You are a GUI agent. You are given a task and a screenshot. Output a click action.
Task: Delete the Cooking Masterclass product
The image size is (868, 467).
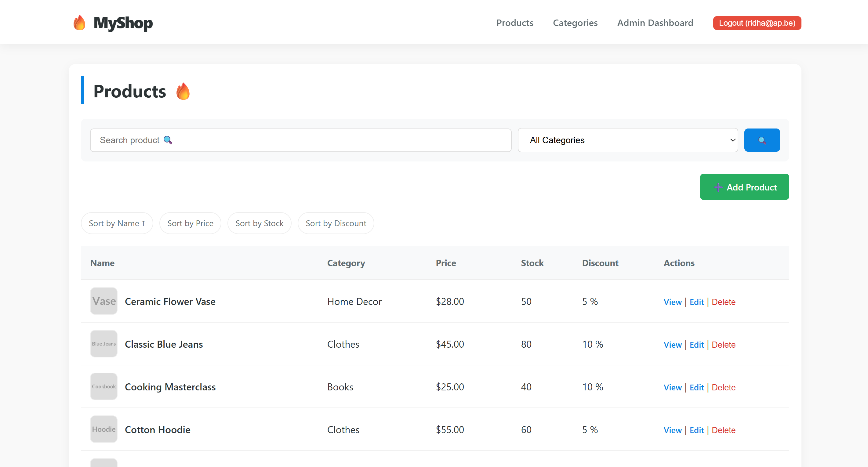[x=724, y=387]
